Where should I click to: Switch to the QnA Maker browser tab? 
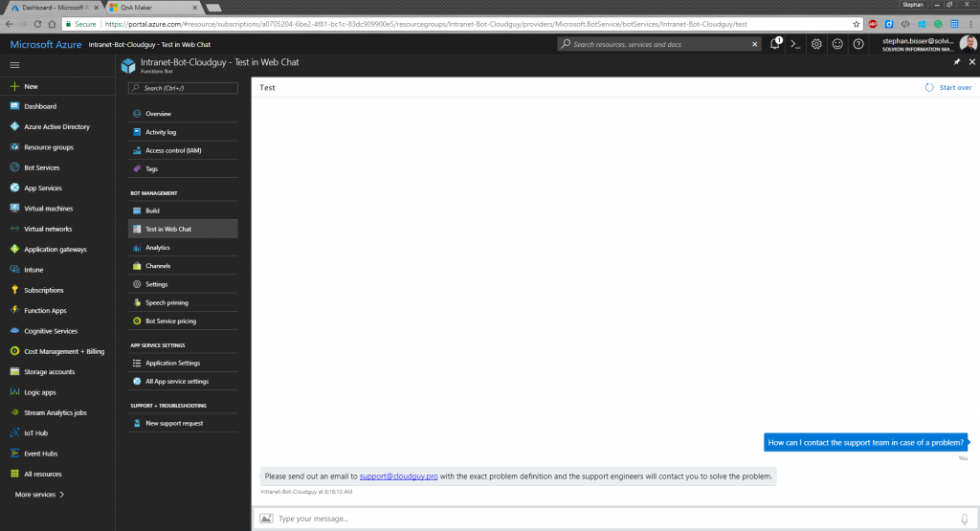pyautogui.click(x=152, y=8)
